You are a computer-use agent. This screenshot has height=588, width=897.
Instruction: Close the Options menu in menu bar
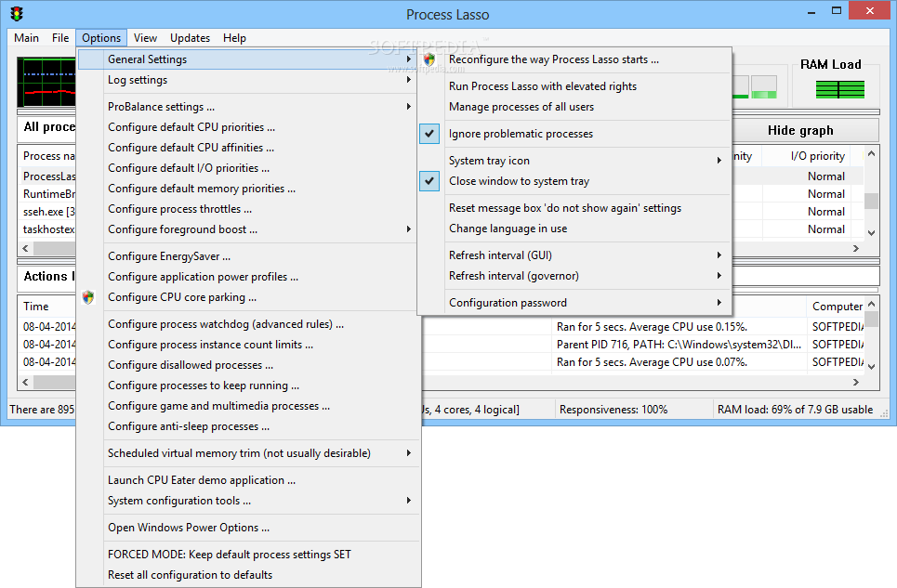coord(101,38)
